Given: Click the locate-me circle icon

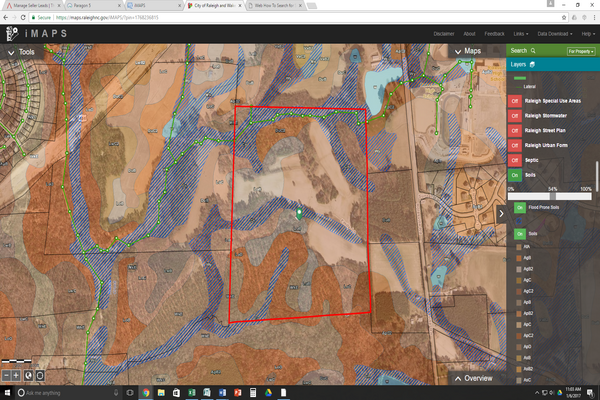Looking at the screenshot, I should click(39, 375).
